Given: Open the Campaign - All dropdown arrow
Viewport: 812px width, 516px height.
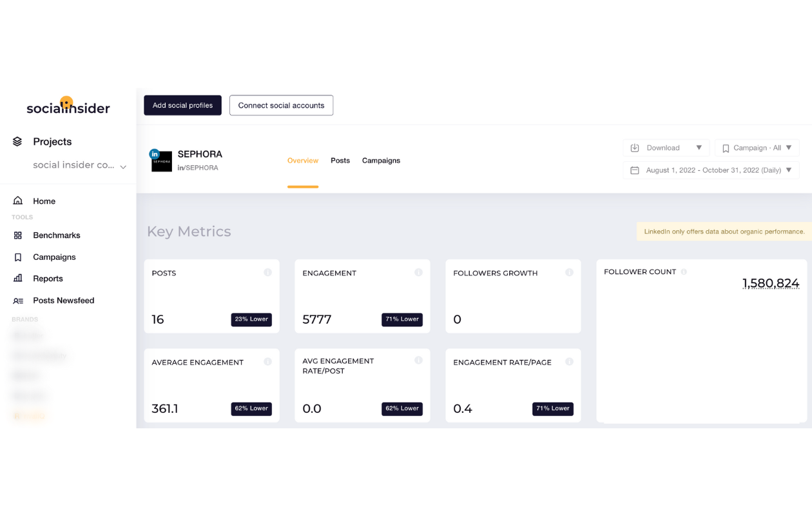Looking at the screenshot, I should [789, 148].
